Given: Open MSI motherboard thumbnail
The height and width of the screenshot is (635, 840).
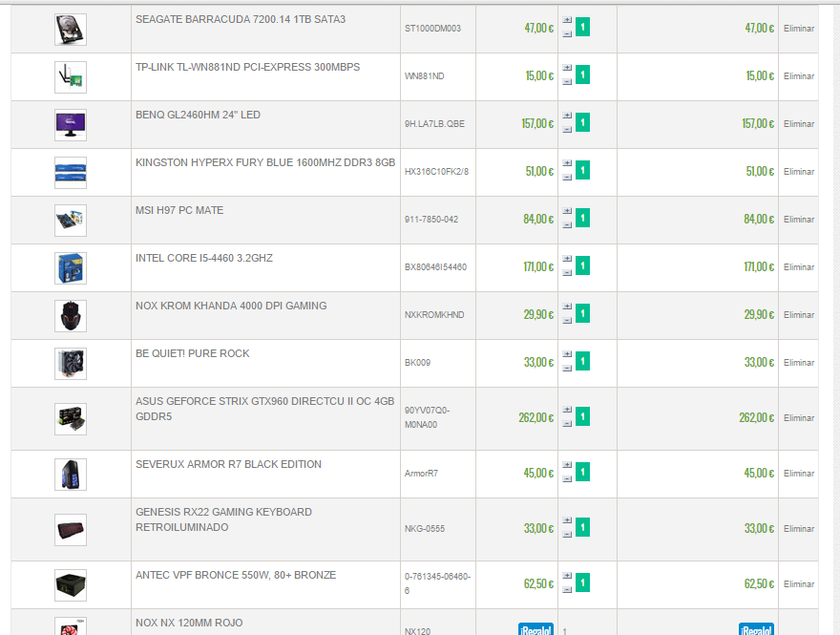Looking at the screenshot, I should (x=71, y=221).
